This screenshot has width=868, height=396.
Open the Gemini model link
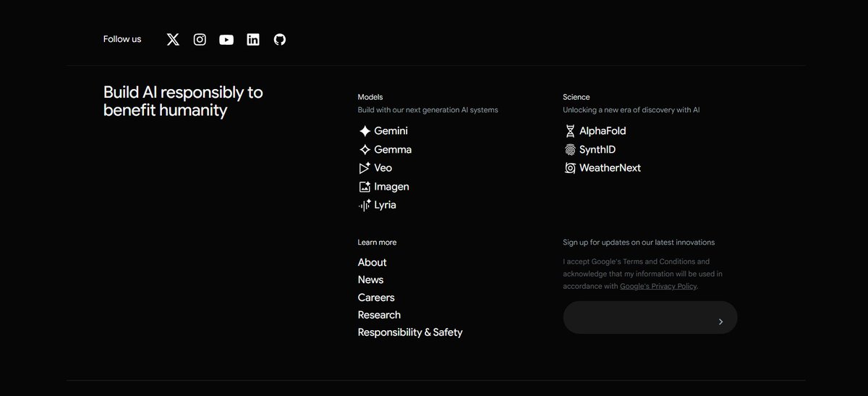[x=391, y=131]
